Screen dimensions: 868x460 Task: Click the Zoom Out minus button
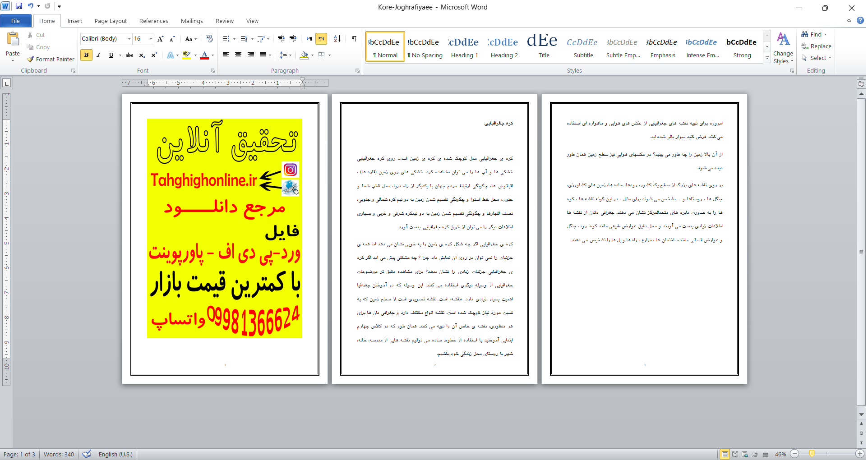(794, 454)
